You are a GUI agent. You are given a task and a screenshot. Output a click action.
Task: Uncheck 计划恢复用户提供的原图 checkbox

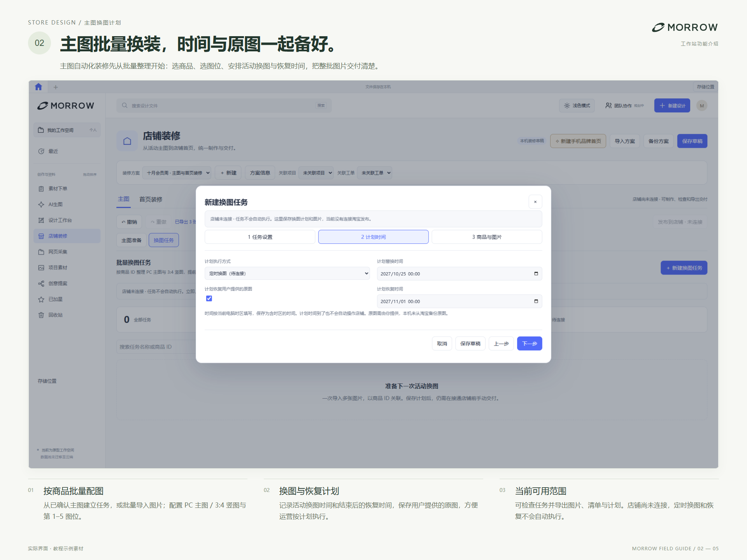pyautogui.click(x=209, y=298)
